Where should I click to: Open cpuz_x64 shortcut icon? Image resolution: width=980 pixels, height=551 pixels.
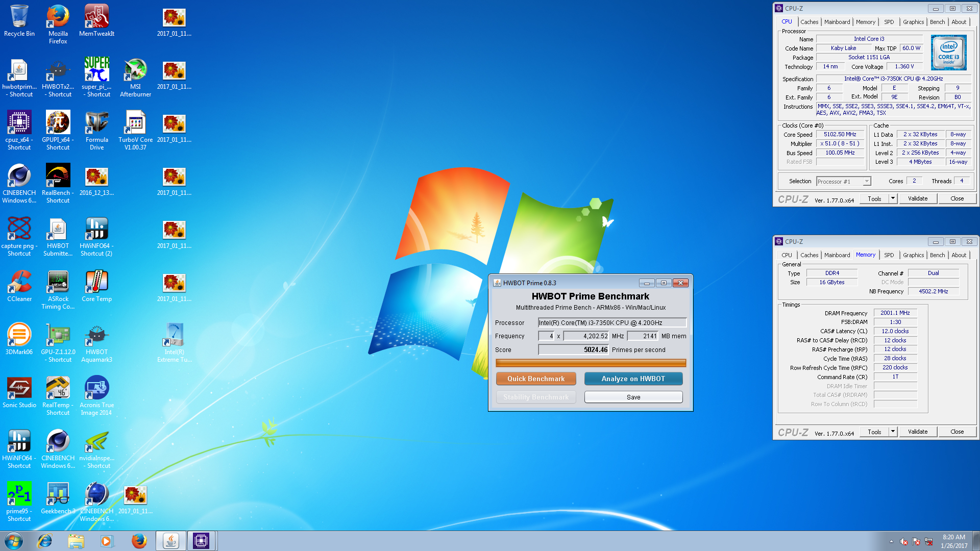point(19,131)
